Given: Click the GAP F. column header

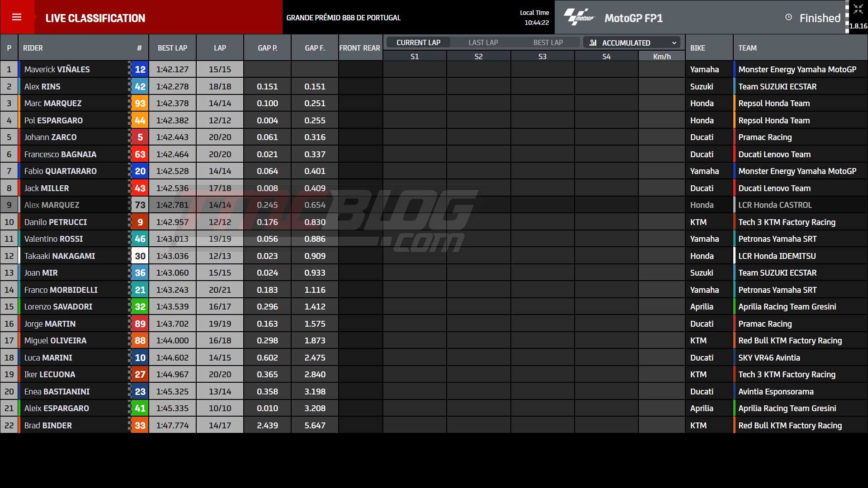Looking at the screenshot, I should click(x=315, y=48).
